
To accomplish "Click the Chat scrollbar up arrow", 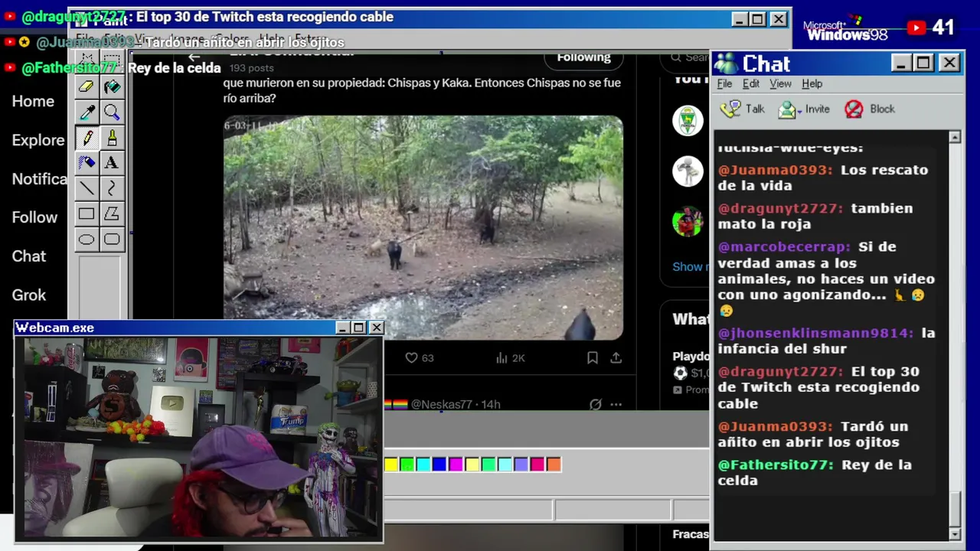I will point(955,138).
